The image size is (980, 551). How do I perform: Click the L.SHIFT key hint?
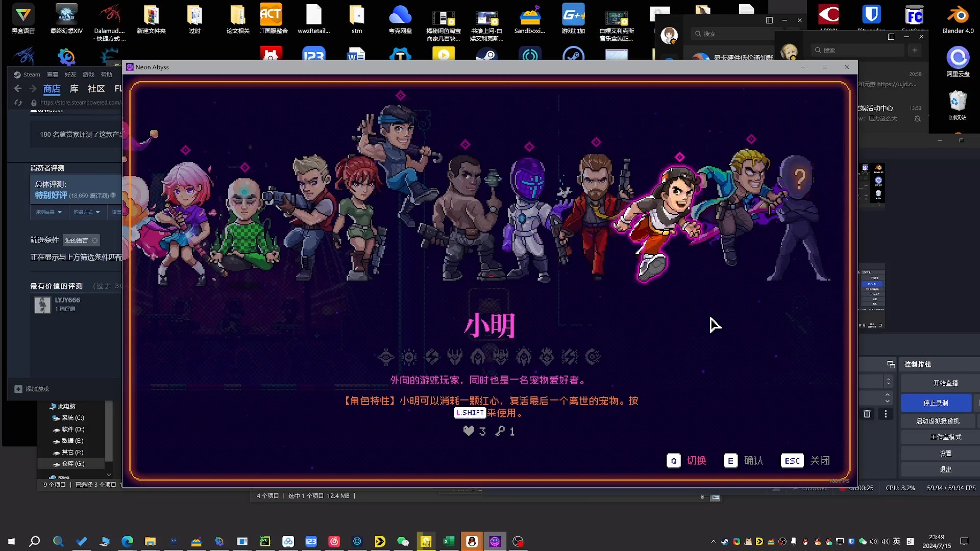(470, 413)
